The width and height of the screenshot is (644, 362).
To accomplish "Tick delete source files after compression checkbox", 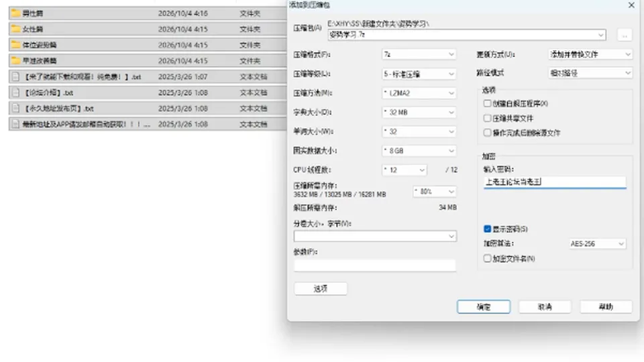I will (x=487, y=133).
